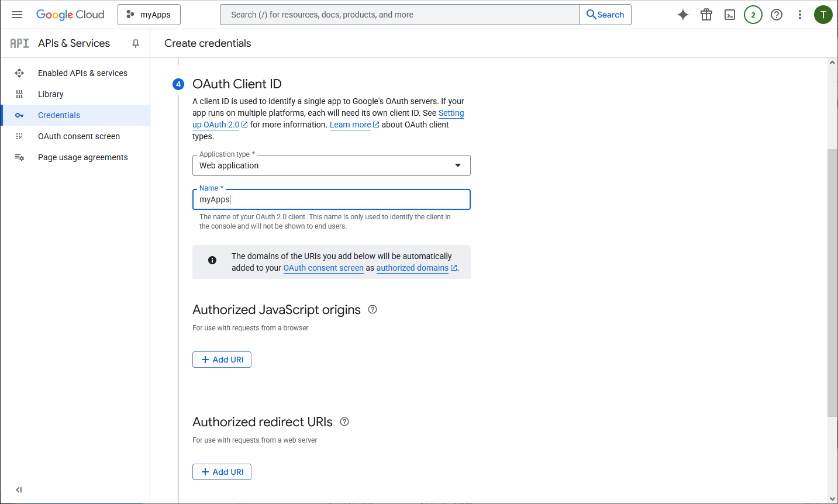
Task: Click the Gemini AI sparkle icon
Action: 682,15
